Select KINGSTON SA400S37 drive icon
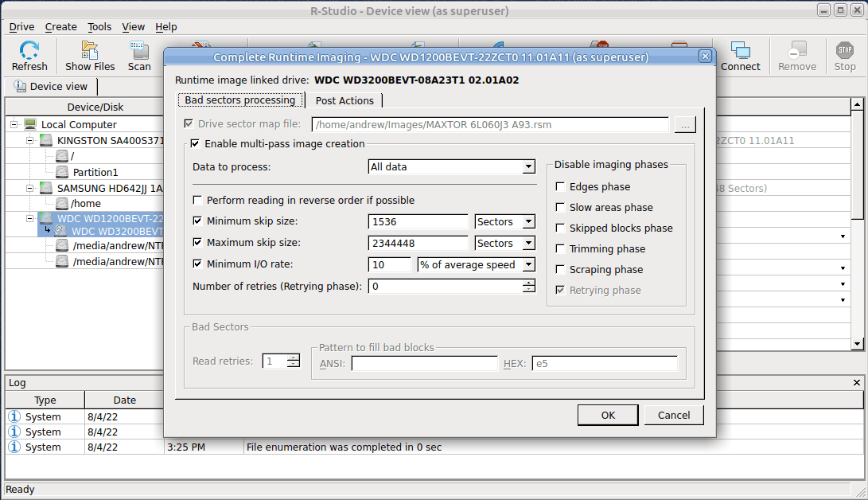 pyautogui.click(x=46, y=140)
